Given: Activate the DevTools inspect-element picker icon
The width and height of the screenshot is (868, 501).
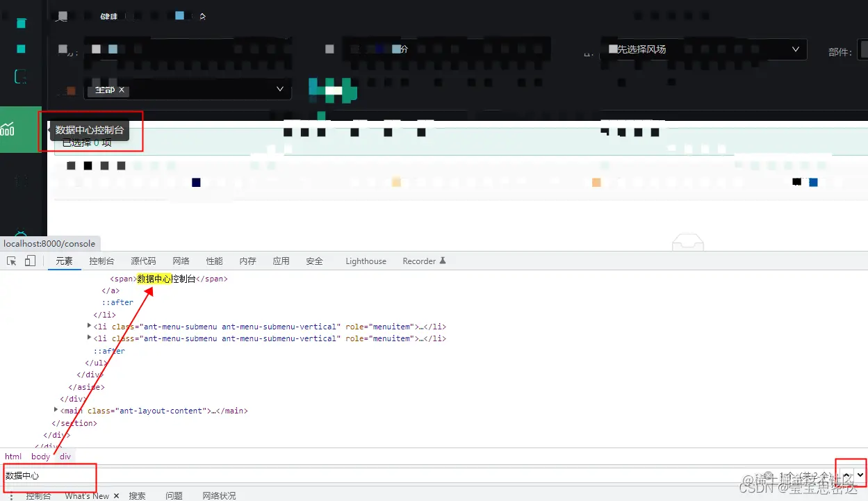Looking at the screenshot, I should pyautogui.click(x=12, y=261).
